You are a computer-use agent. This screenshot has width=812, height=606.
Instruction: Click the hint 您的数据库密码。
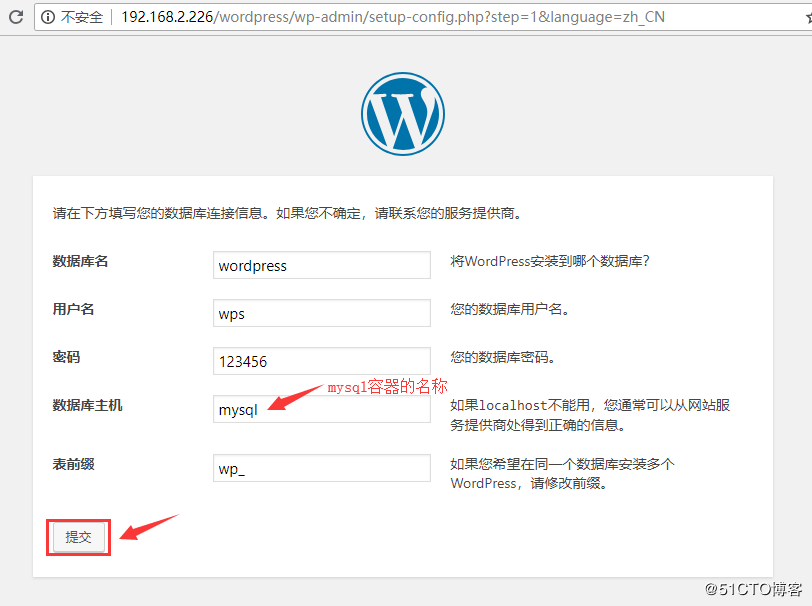[503, 357]
